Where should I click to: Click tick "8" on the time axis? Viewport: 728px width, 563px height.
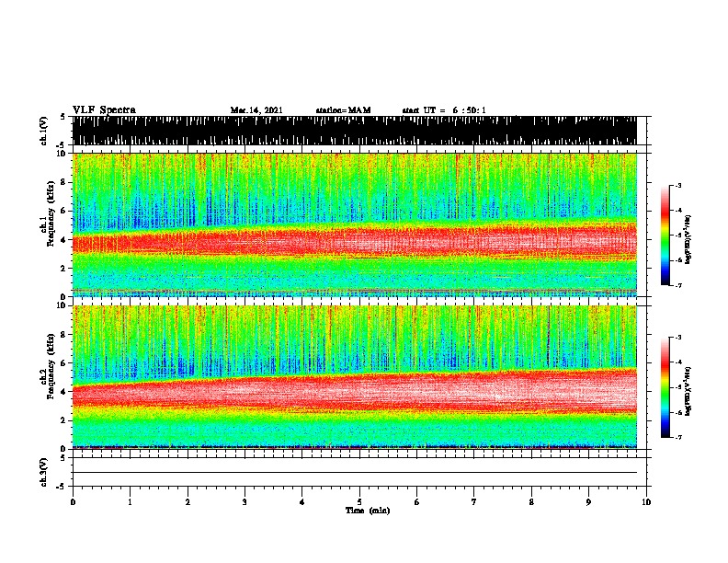coord(531,502)
